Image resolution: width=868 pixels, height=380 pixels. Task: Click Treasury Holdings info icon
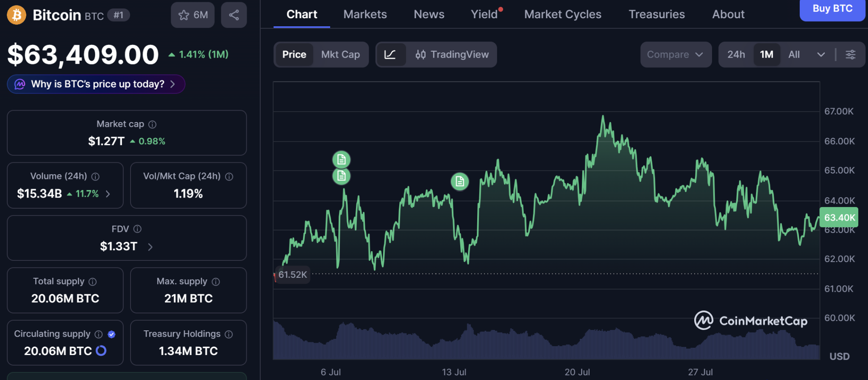coord(229,334)
